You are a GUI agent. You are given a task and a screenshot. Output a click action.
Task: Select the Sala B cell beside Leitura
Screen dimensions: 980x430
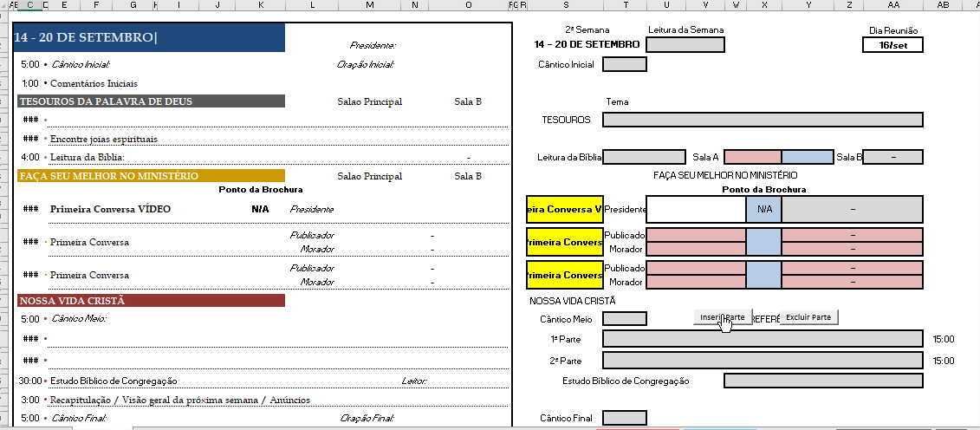(x=892, y=157)
